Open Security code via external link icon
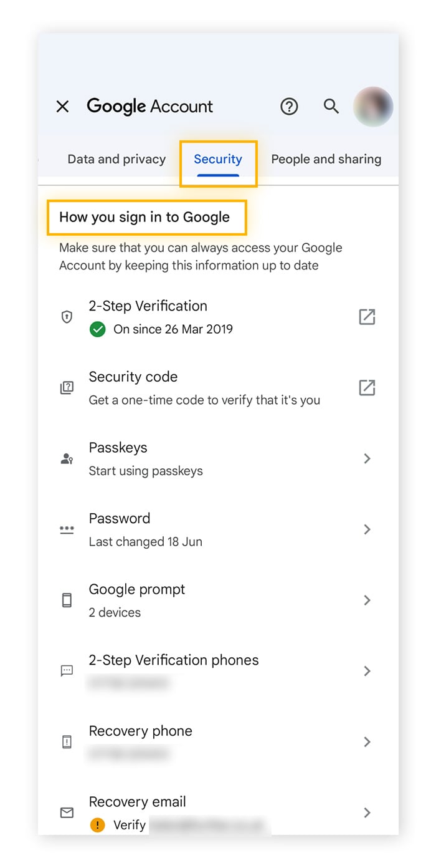The height and width of the screenshot is (868, 436). pos(367,387)
